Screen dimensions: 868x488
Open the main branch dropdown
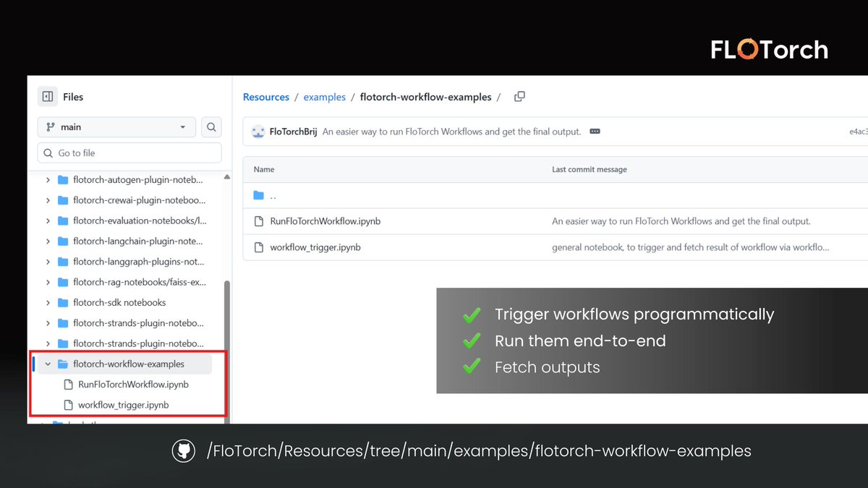pyautogui.click(x=116, y=127)
